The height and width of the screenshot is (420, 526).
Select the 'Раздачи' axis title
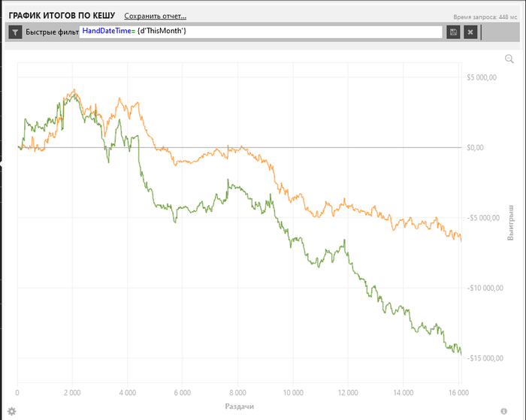pyautogui.click(x=240, y=406)
